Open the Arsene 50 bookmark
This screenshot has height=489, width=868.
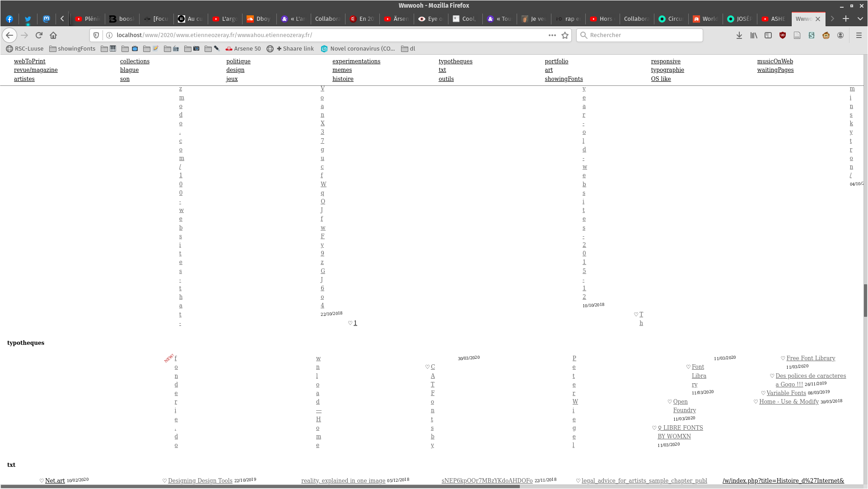point(243,49)
